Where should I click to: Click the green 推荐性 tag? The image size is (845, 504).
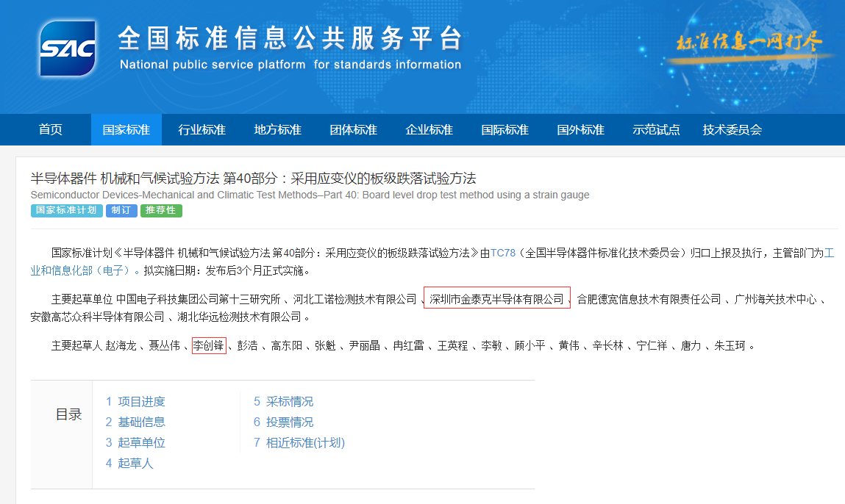tap(161, 211)
